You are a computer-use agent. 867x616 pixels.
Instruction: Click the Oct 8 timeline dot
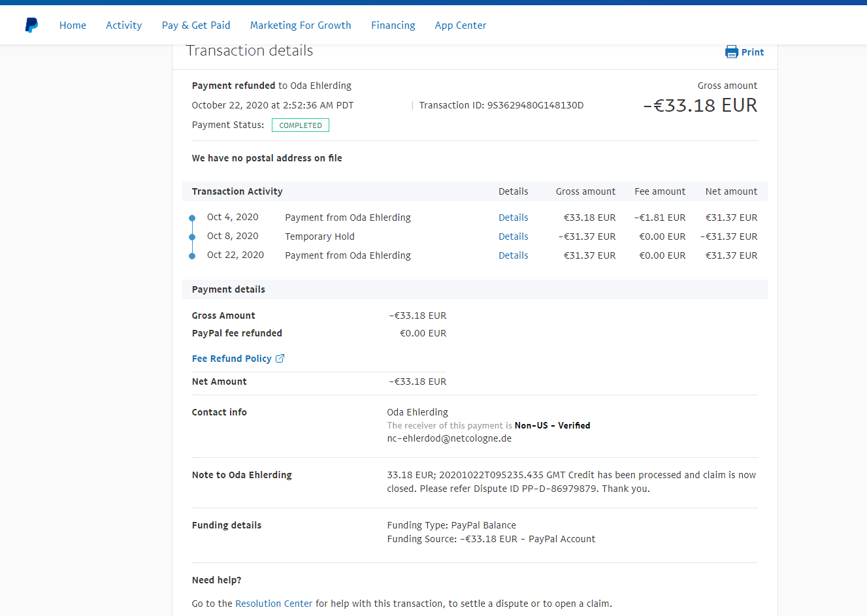pyautogui.click(x=192, y=237)
